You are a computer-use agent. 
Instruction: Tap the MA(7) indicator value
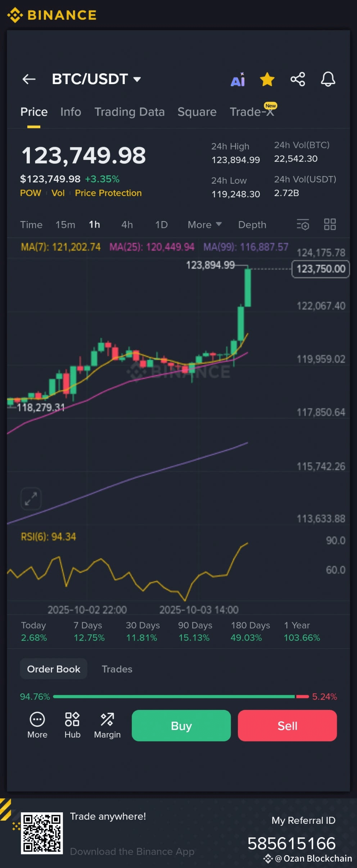pyautogui.click(x=60, y=247)
